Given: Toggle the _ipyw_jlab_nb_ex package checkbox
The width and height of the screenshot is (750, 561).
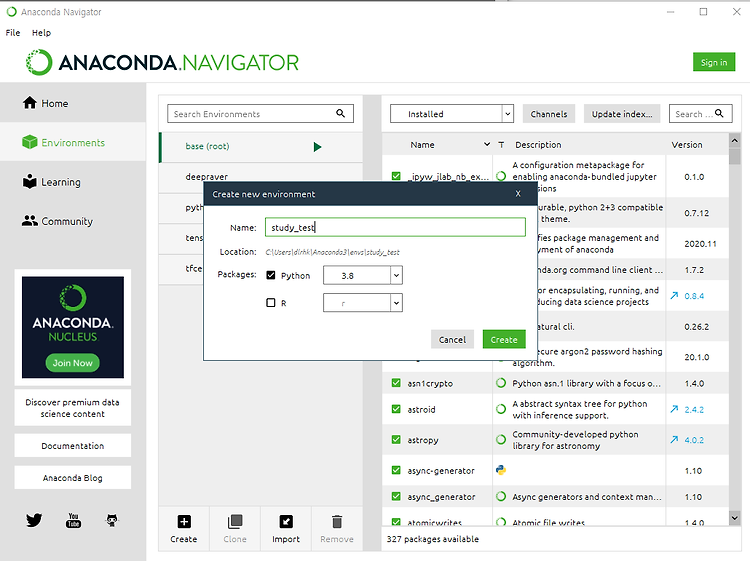Looking at the screenshot, I should pos(396,176).
